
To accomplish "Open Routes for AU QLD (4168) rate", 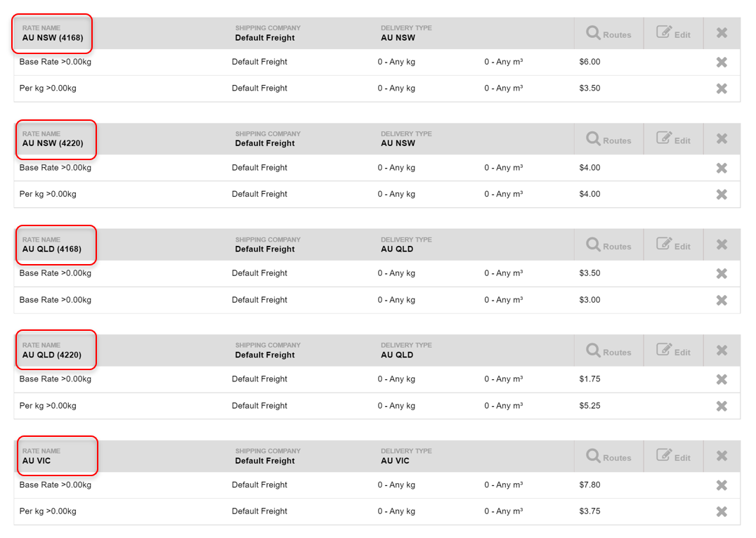I will [608, 246].
